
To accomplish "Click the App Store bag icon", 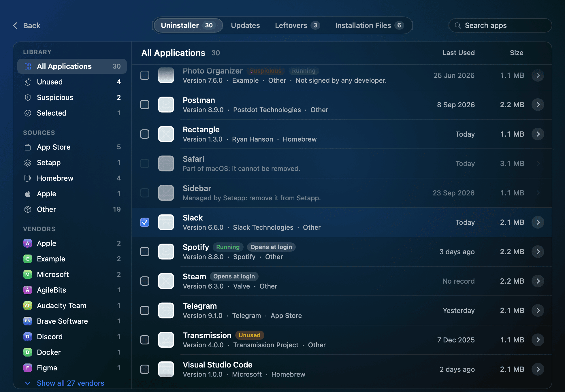I will (28, 147).
